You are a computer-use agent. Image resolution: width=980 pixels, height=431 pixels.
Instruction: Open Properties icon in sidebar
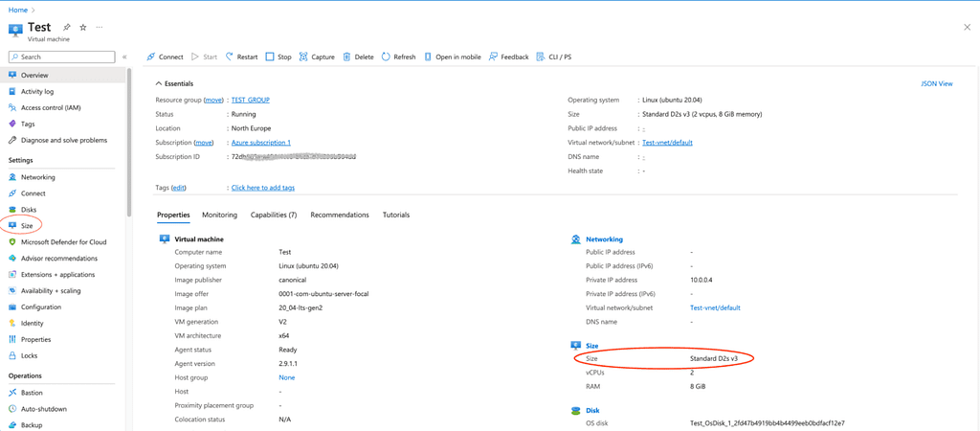coord(12,340)
